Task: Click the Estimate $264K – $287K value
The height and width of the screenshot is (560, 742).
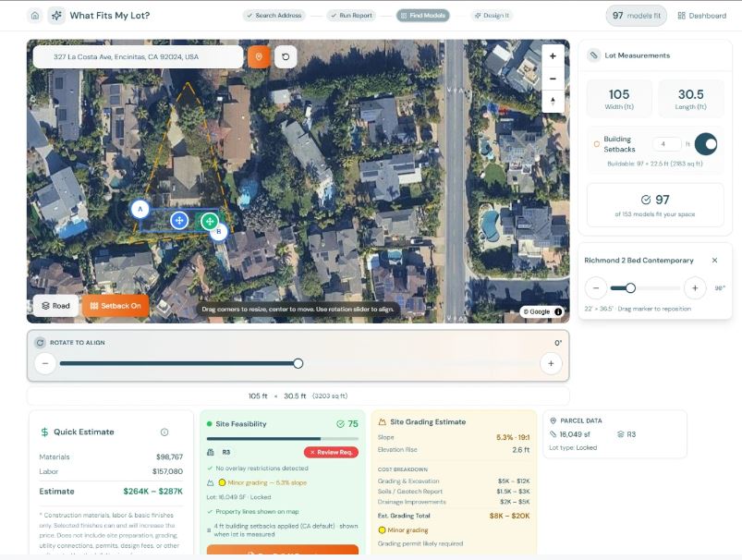Action: tap(152, 492)
